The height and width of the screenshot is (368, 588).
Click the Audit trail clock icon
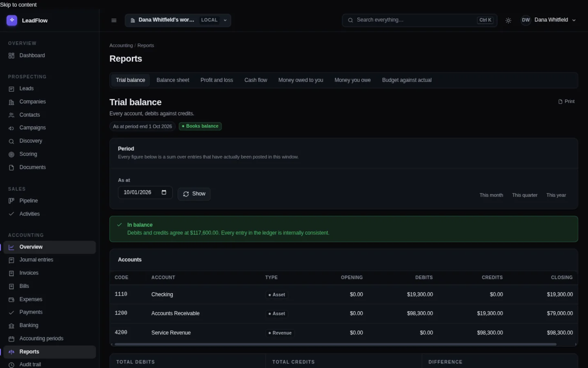point(11,365)
